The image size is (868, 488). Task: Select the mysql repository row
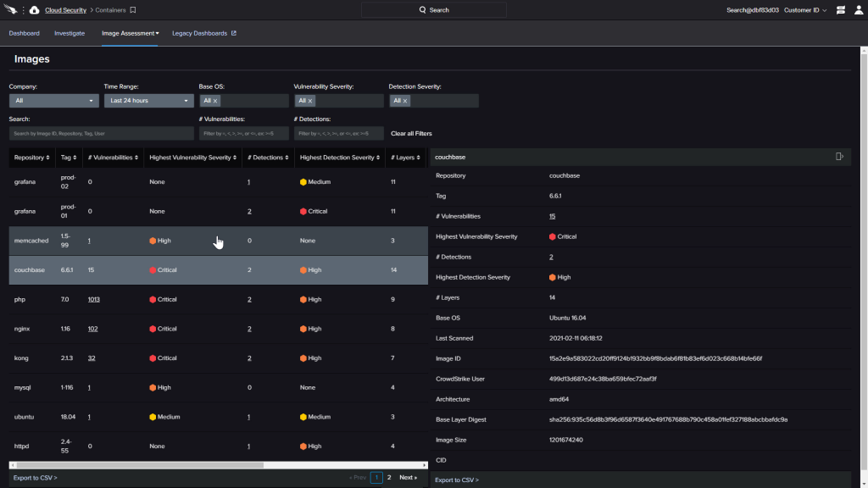[218, 387]
